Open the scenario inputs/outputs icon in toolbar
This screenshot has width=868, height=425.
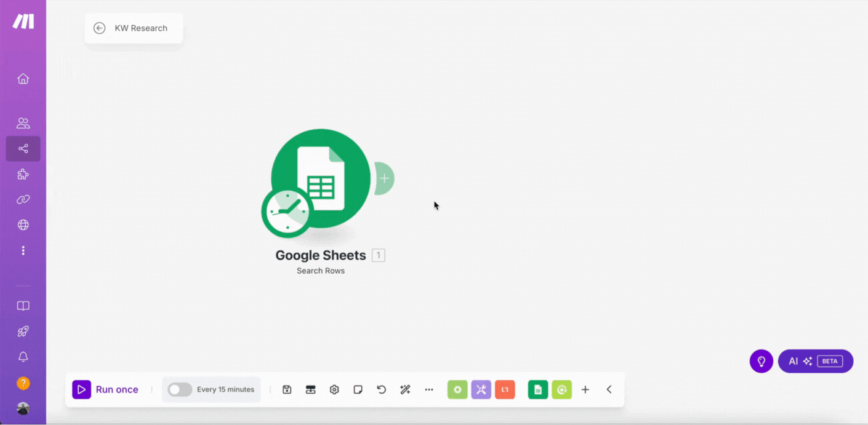click(x=311, y=389)
